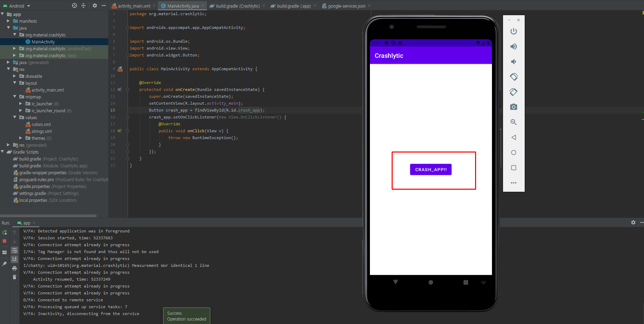Image resolution: width=644 pixels, height=324 pixels.
Task: Click the 'Operation succeeded' notification balloon
Action: point(187,316)
